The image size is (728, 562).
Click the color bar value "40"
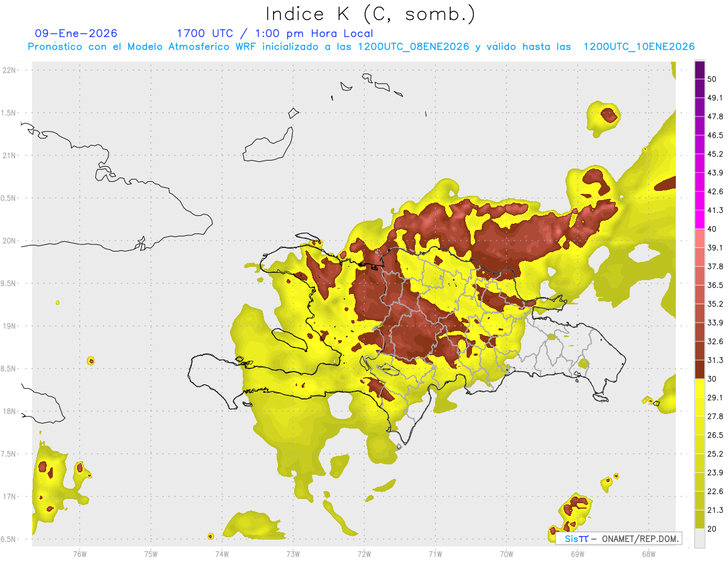point(712,229)
